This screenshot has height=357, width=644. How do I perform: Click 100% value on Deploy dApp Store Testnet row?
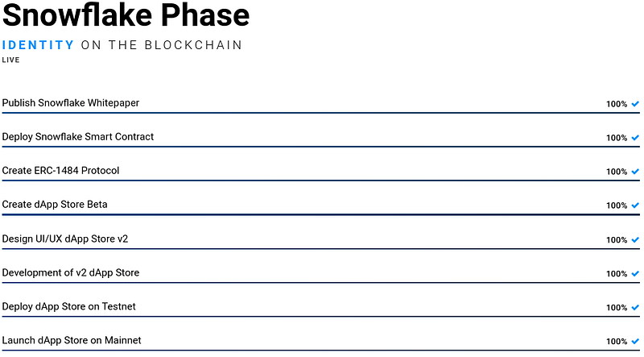pos(617,308)
